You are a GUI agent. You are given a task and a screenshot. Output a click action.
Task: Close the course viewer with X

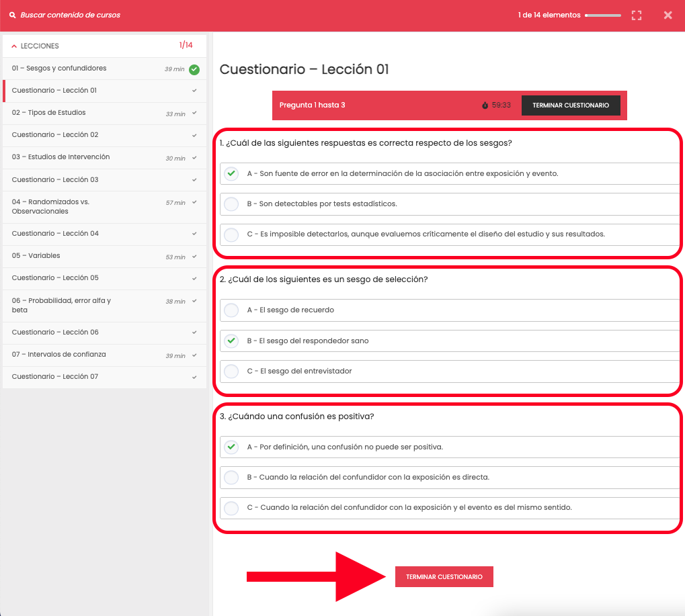[668, 15]
